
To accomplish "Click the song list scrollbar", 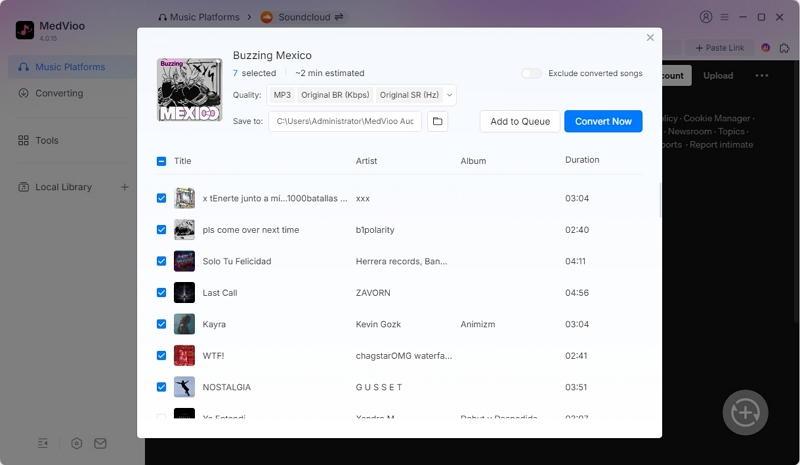I will click(660, 200).
